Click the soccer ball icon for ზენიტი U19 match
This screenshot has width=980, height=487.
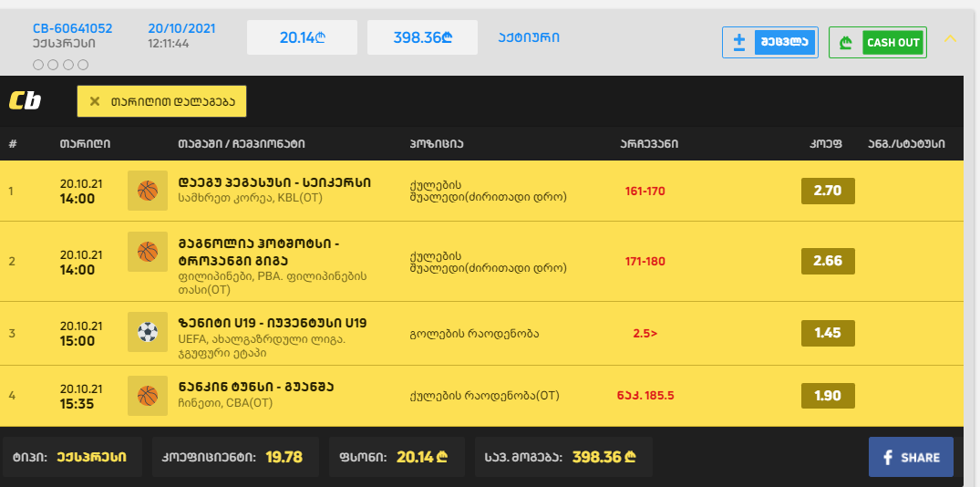[x=148, y=332]
